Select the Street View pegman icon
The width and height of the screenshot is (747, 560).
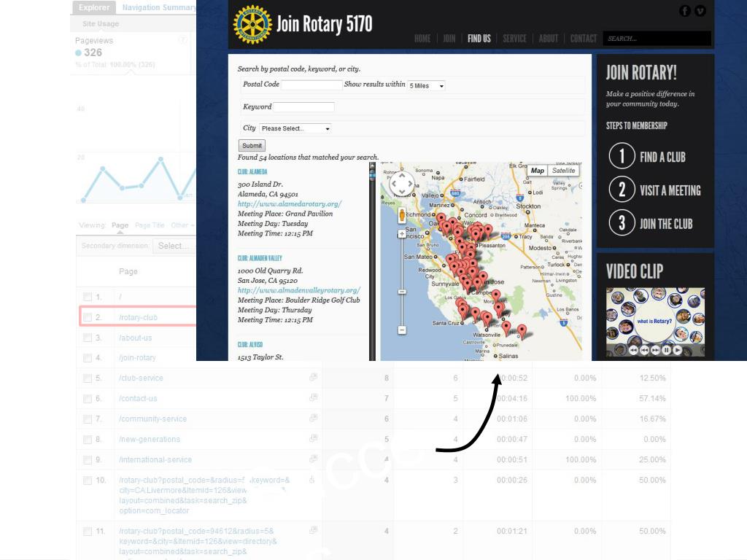click(x=402, y=215)
